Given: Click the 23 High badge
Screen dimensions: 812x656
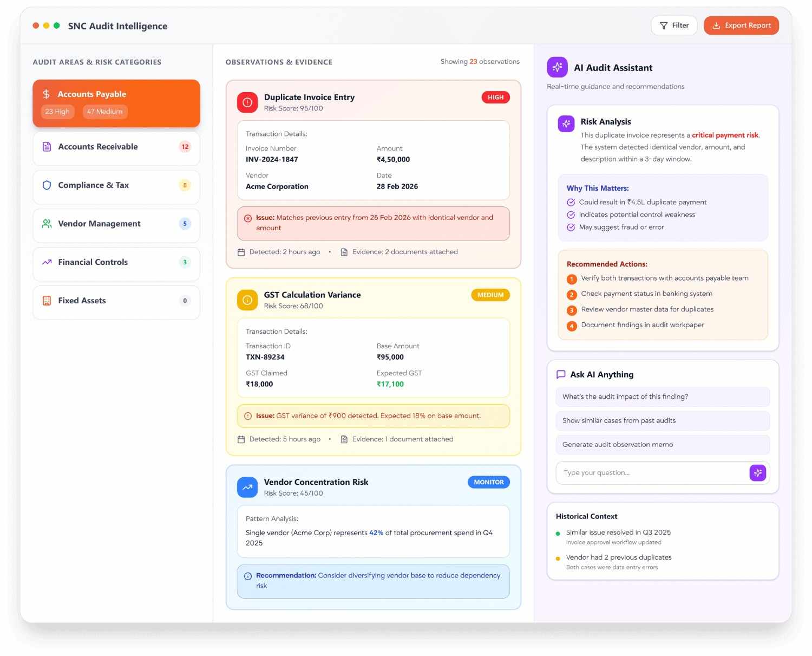Looking at the screenshot, I should pyautogui.click(x=57, y=112).
